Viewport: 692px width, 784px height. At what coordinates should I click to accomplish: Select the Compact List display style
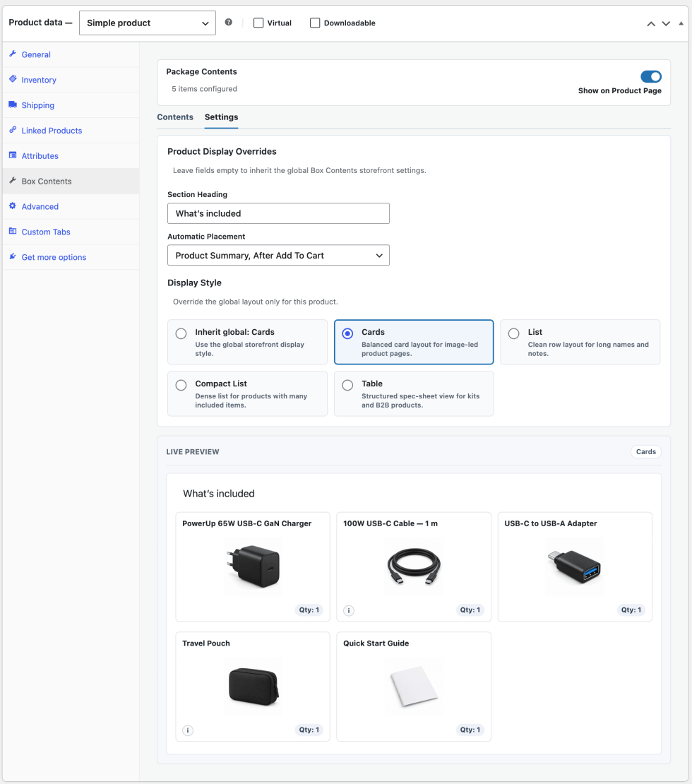pyautogui.click(x=248, y=393)
